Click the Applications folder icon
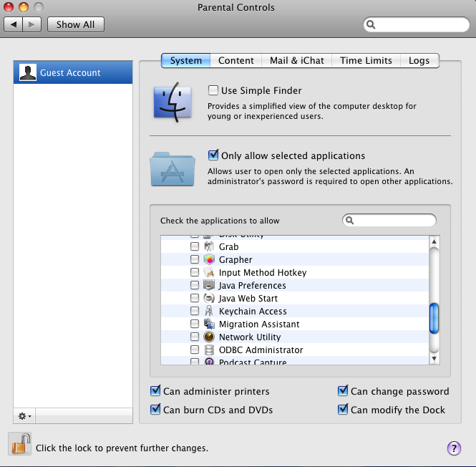 point(173,169)
